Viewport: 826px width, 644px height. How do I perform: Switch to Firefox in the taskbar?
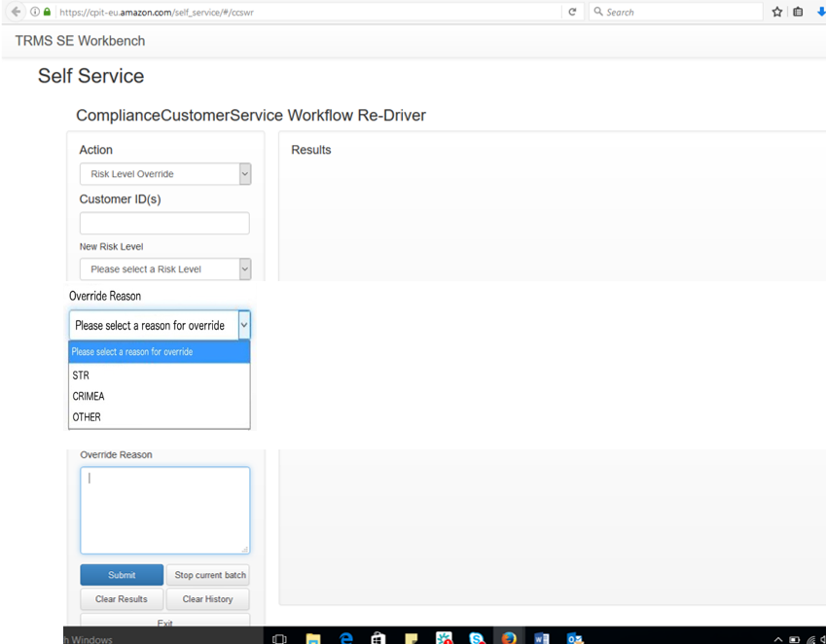(509, 638)
